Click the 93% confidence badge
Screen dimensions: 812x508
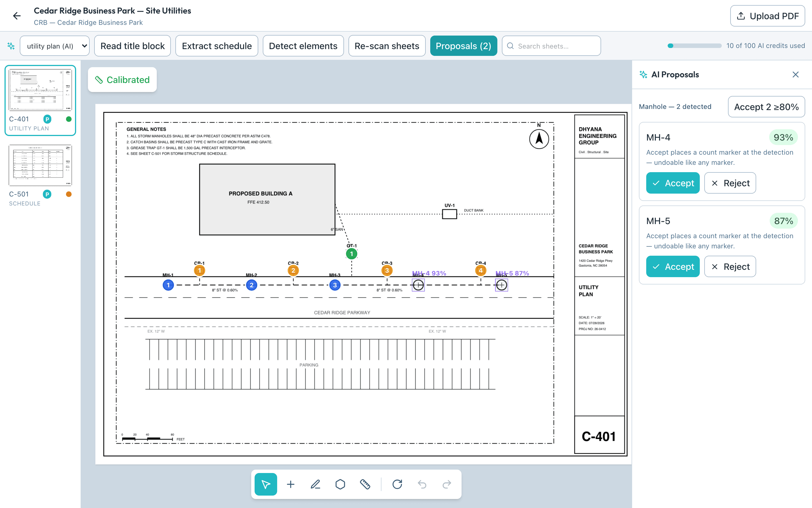[783, 137]
